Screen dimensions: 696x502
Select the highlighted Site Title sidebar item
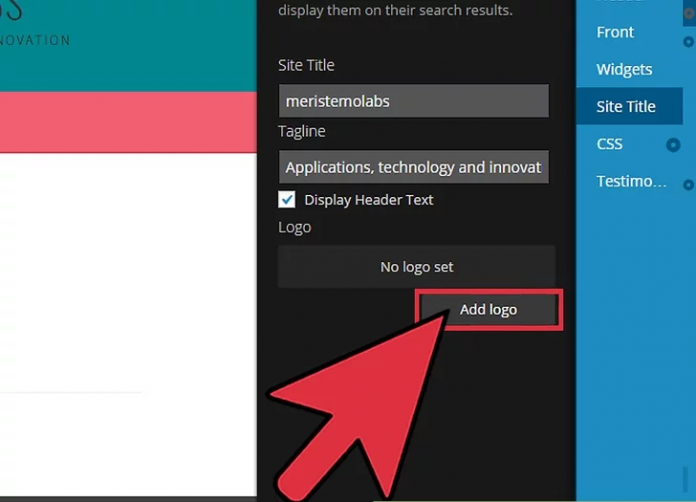pyautogui.click(x=626, y=106)
